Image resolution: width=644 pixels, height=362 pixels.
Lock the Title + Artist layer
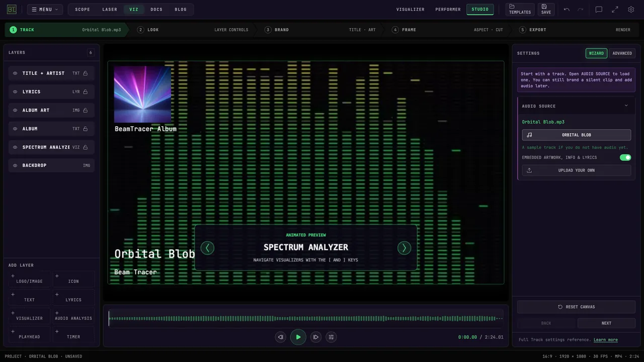(x=86, y=73)
